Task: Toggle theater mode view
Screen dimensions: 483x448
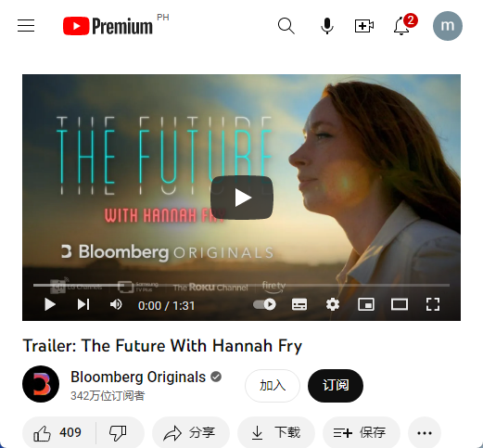Action: click(400, 304)
